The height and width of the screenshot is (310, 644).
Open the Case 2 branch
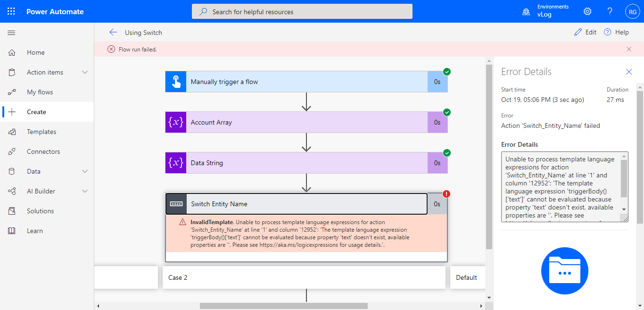pos(304,277)
